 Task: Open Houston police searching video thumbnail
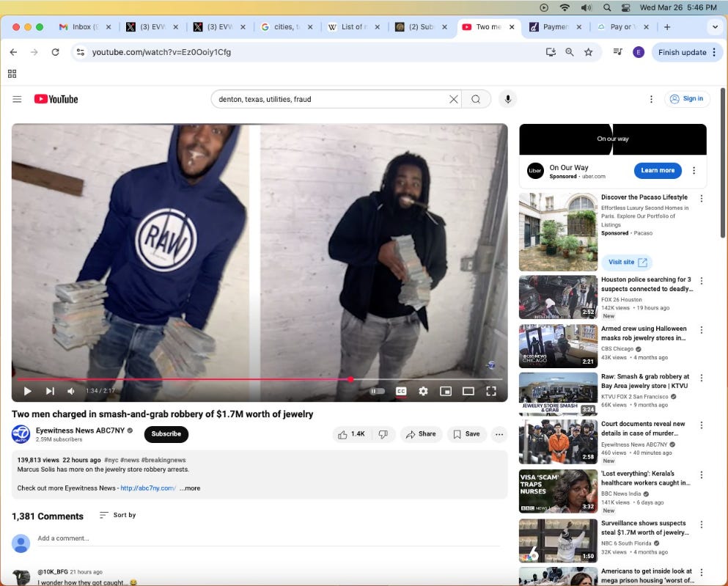click(558, 297)
